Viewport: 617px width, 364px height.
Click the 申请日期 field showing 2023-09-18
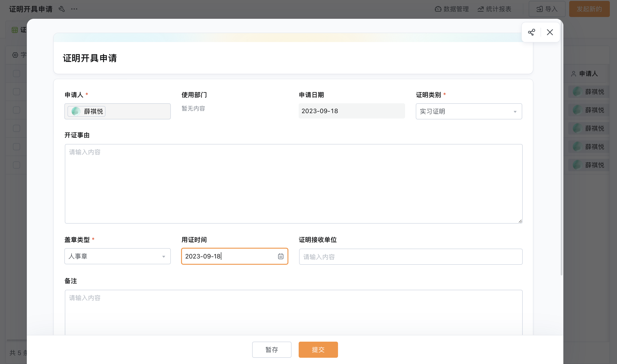point(352,111)
